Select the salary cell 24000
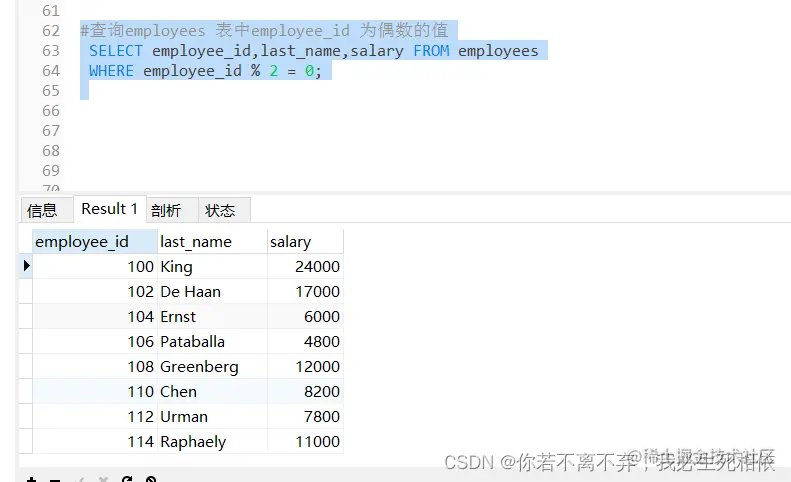Screen dimensions: 791x482 point(305,266)
